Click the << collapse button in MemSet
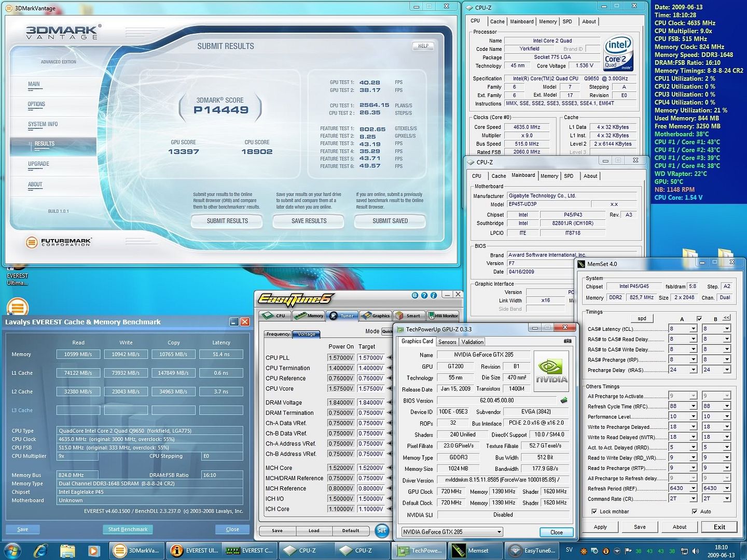This screenshot has width=747, height=560. click(x=727, y=318)
